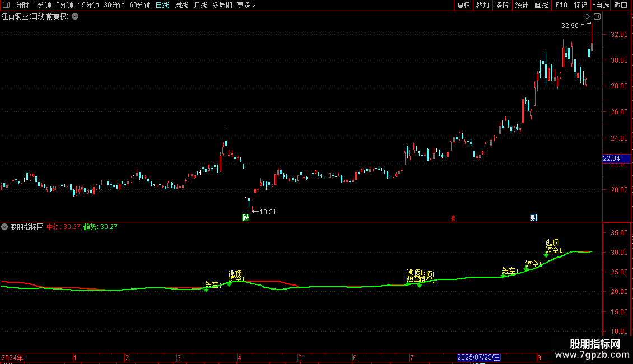
Task: Click month 5 on timeline
Action: pos(300,357)
